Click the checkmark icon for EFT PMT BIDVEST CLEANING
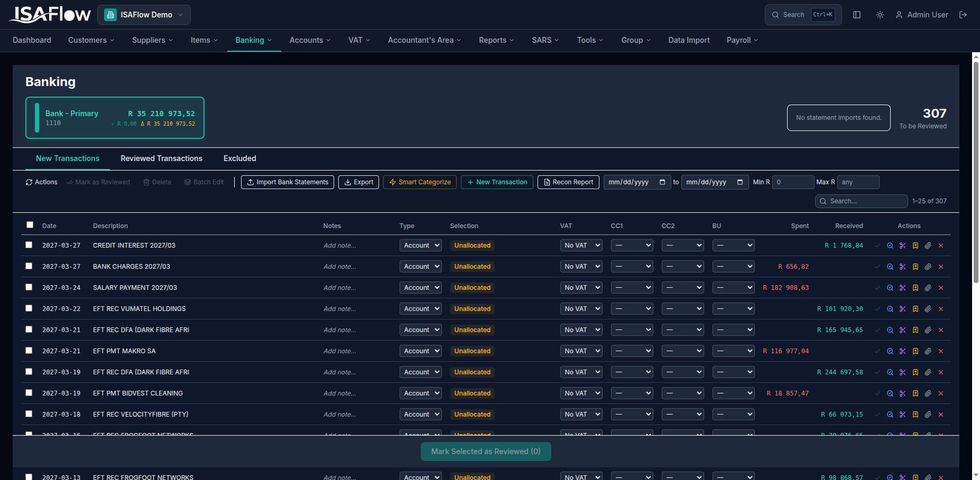The height and width of the screenshot is (480, 980). click(x=877, y=393)
